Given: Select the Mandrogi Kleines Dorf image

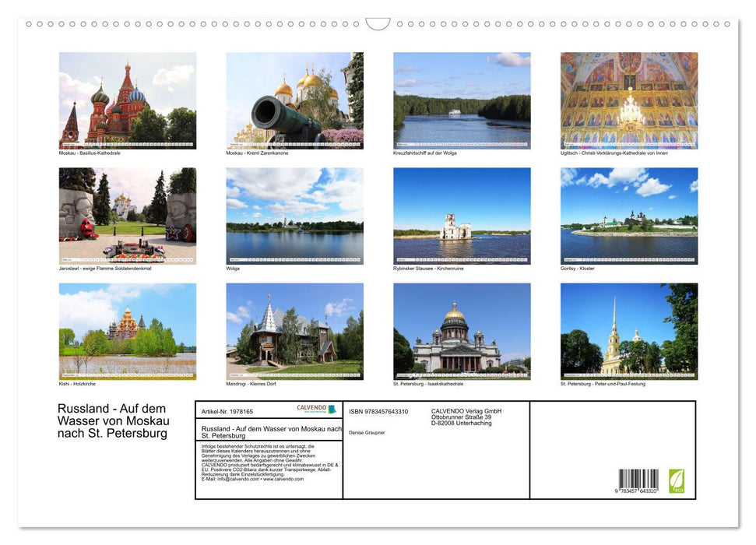Looking at the screenshot, I should [x=294, y=331].
